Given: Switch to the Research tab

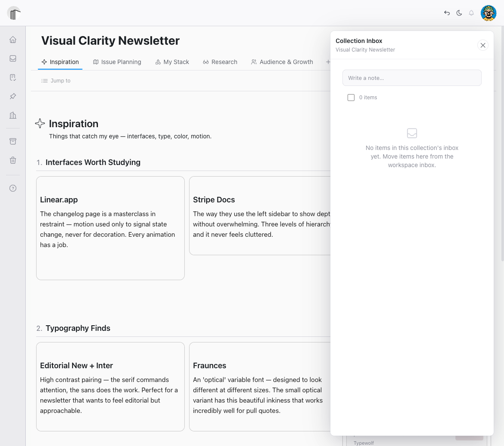Looking at the screenshot, I should (x=220, y=62).
